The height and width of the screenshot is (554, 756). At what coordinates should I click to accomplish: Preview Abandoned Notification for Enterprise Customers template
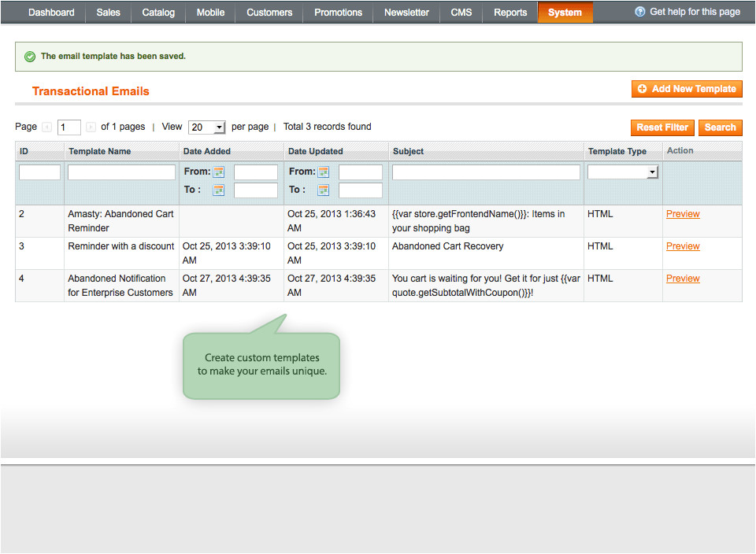[x=683, y=279]
